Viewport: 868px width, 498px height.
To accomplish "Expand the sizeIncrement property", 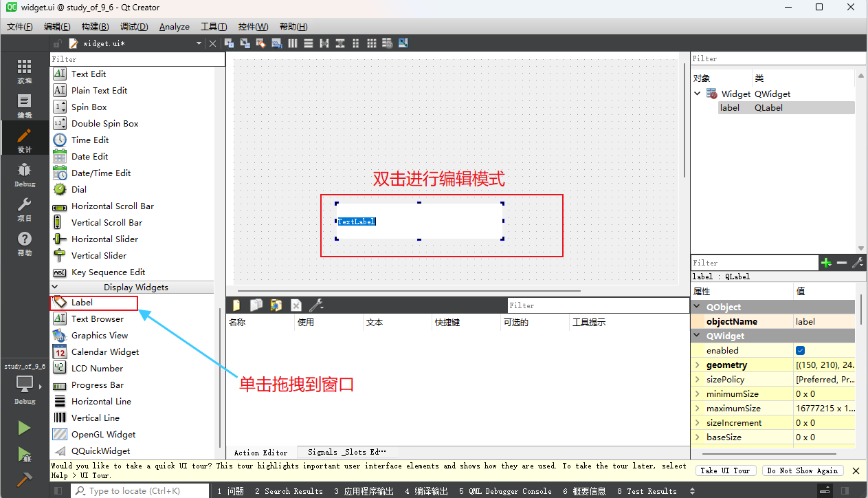I will coord(698,423).
